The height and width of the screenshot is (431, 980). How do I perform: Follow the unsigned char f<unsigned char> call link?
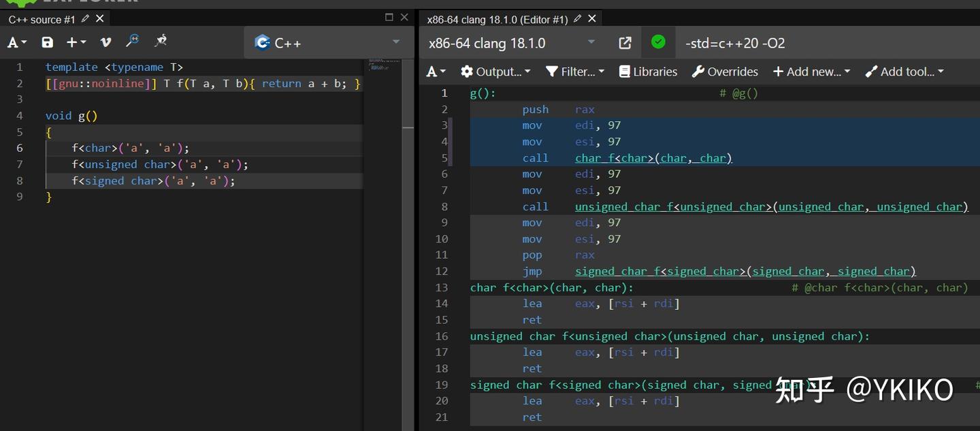pos(771,206)
